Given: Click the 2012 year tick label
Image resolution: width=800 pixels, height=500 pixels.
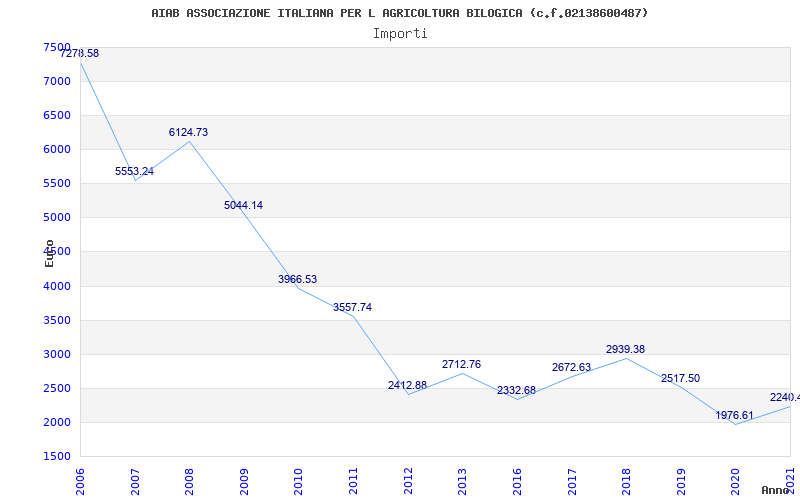Looking at the screenshot, I should pos(408,482).
